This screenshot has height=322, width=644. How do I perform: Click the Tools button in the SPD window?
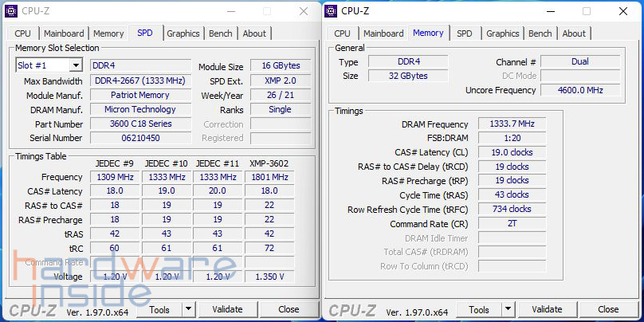click(x=159, y=309)
